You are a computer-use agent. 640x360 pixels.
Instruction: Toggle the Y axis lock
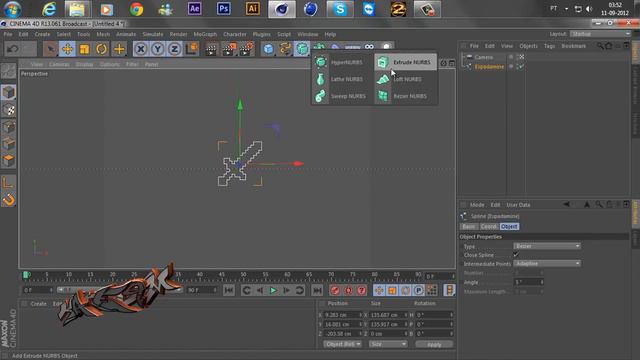pyautogui.click(x=158, y=49)
